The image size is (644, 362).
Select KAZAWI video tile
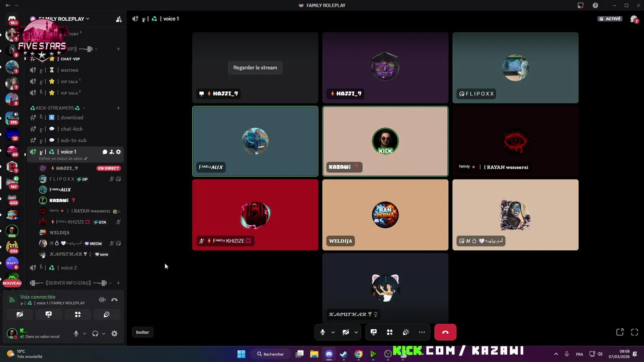[385, 141]
